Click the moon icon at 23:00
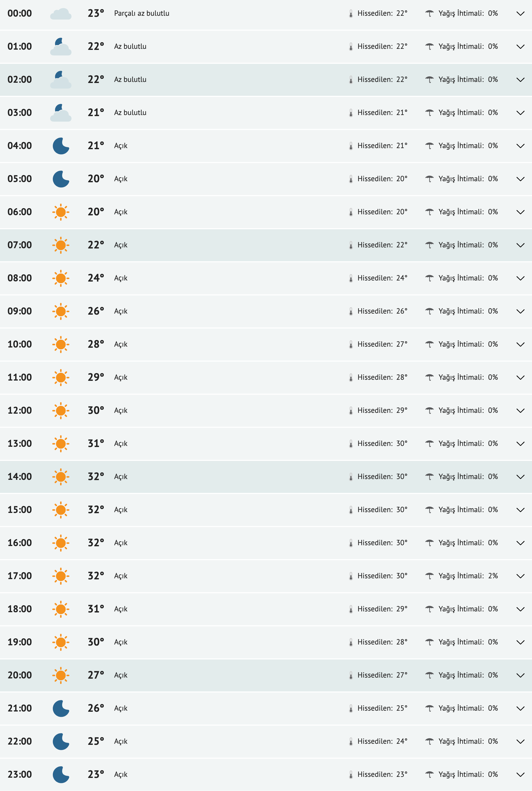 coord(61,774)
